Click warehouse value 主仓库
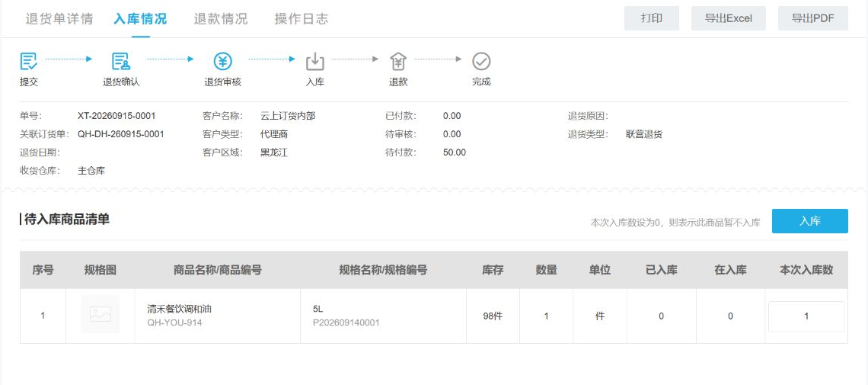Viewport: 868px width, 385px height. (x=91, y=171)
